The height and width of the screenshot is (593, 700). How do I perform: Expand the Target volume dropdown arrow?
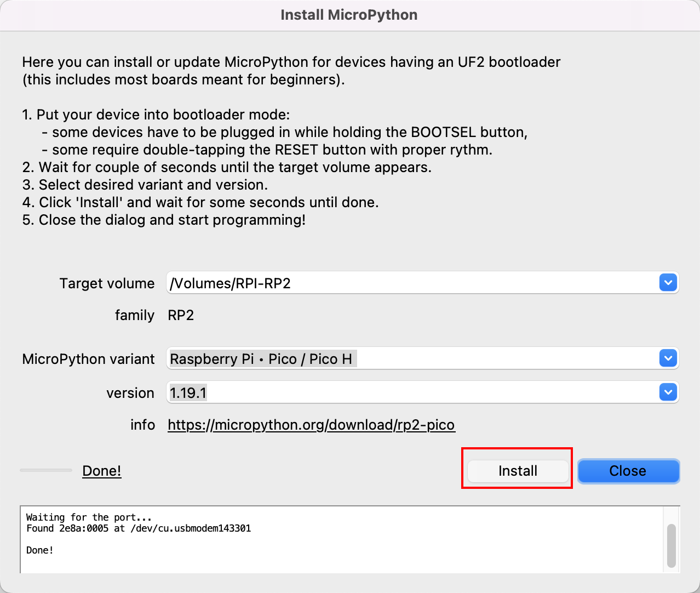pos(668,283)
